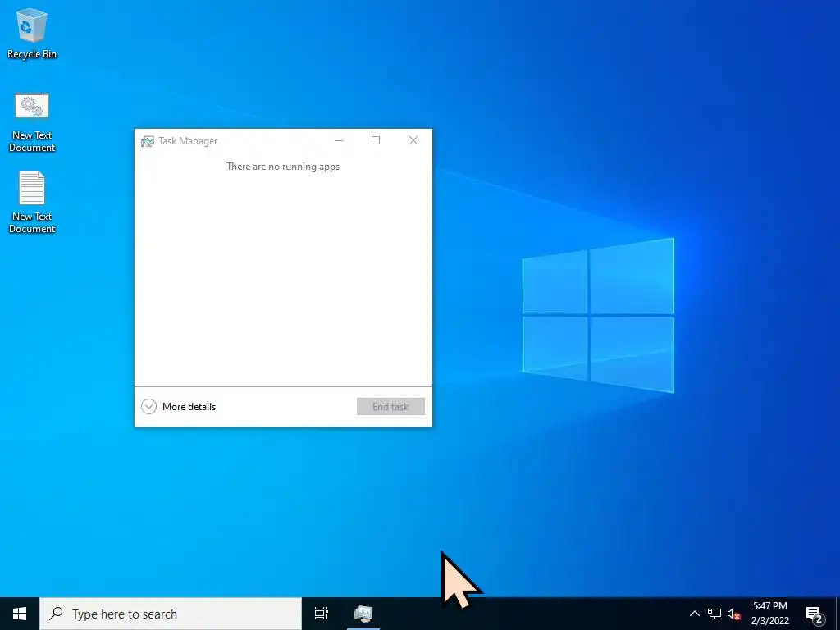
Task: Open the network status tray icon
Action: 714,614
